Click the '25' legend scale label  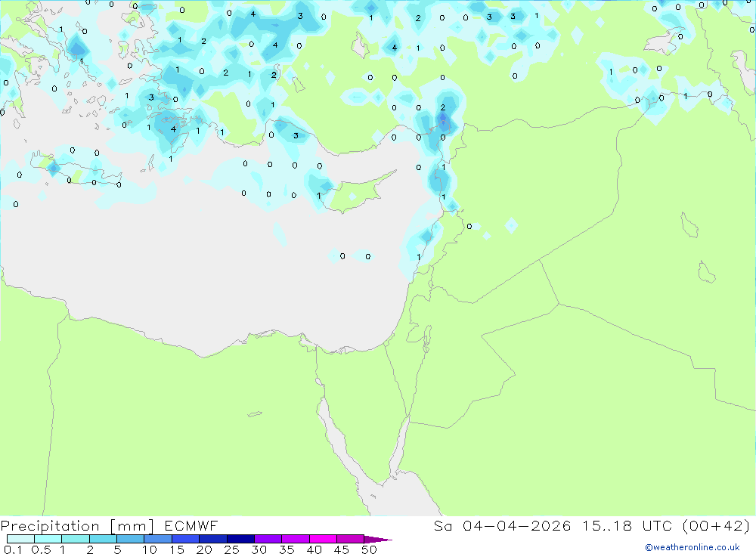231,549
